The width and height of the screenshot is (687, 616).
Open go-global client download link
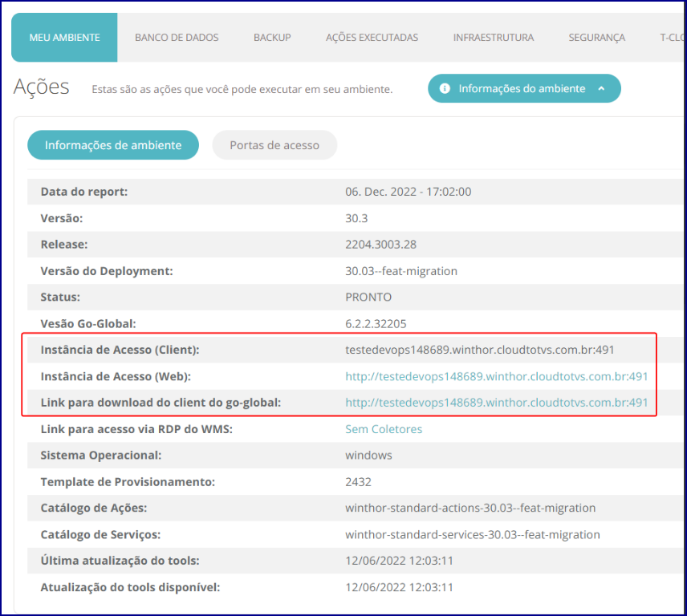(x=497, y=403)
